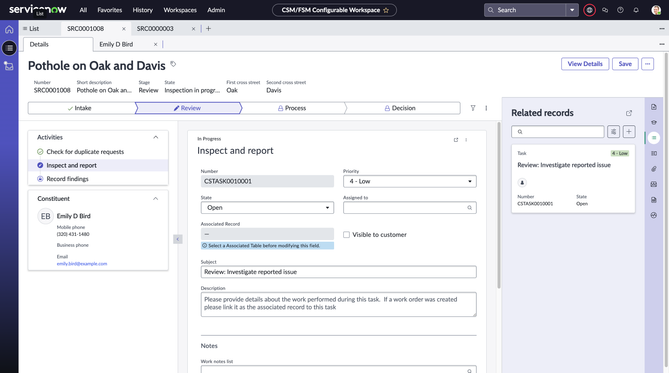Image resolution: width=669 pixels, height=373 pixels.
Task: Collapse the Activities section
Action: tap(156, 137)
